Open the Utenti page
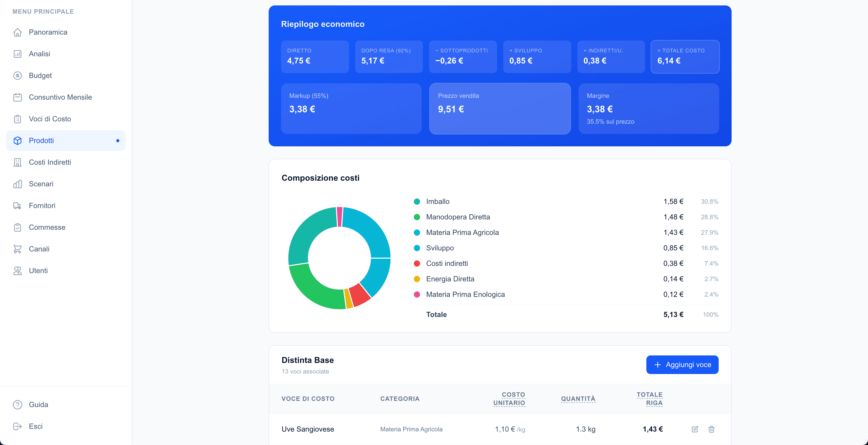 66,271
